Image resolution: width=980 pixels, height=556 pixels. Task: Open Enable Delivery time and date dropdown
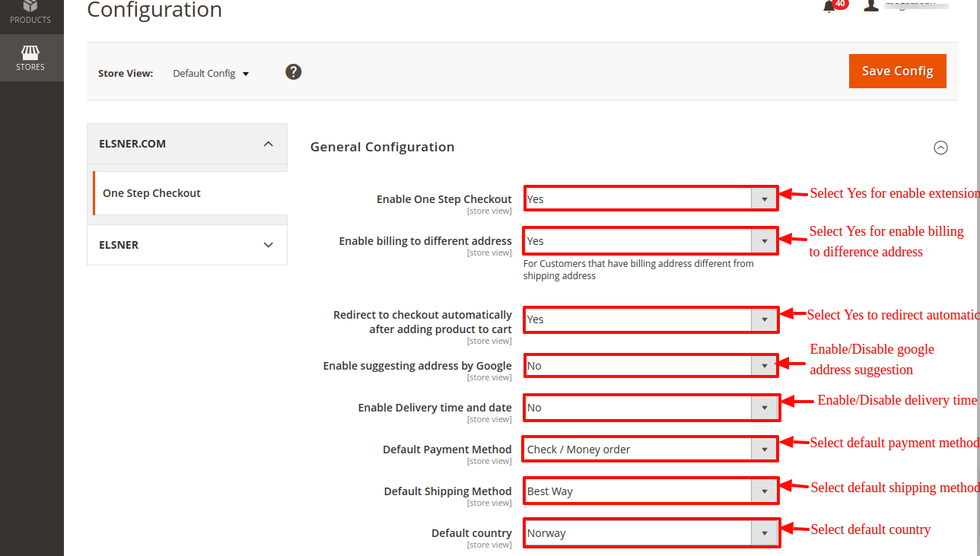click(651, 408)
